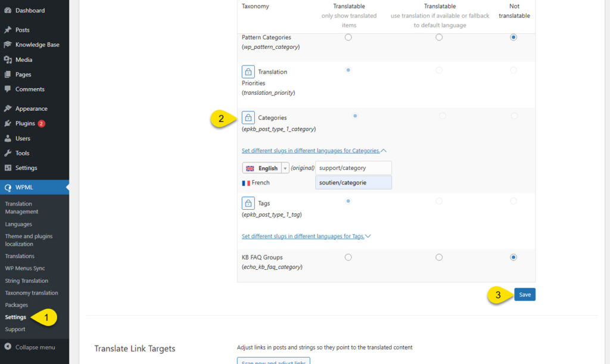Select fallback translatable for Pattern Categories
The image size is (610, 364).
point(439,38)
